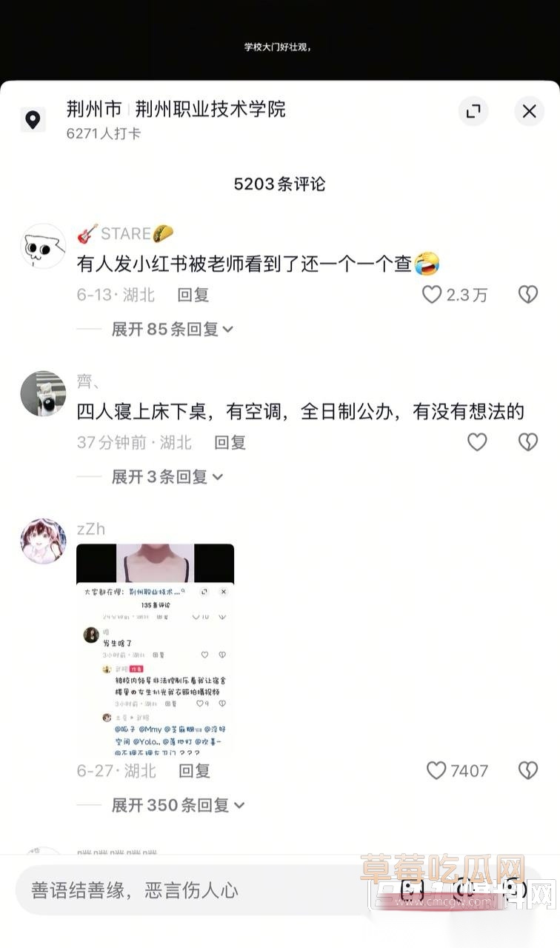Expand 展开85条回复 replies
Screen dimensions: 560x948
pyautogui.click(x=173, y=329)
